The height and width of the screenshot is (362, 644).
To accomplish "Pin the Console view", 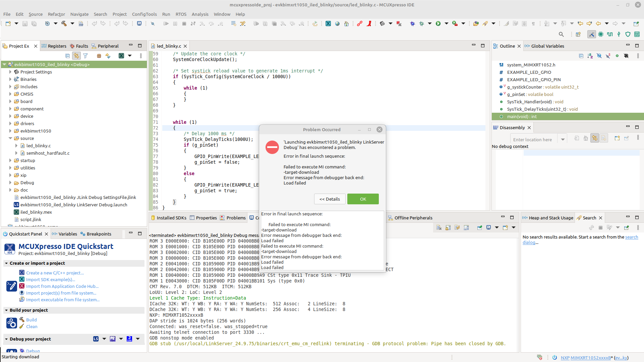I will [479, 227].
